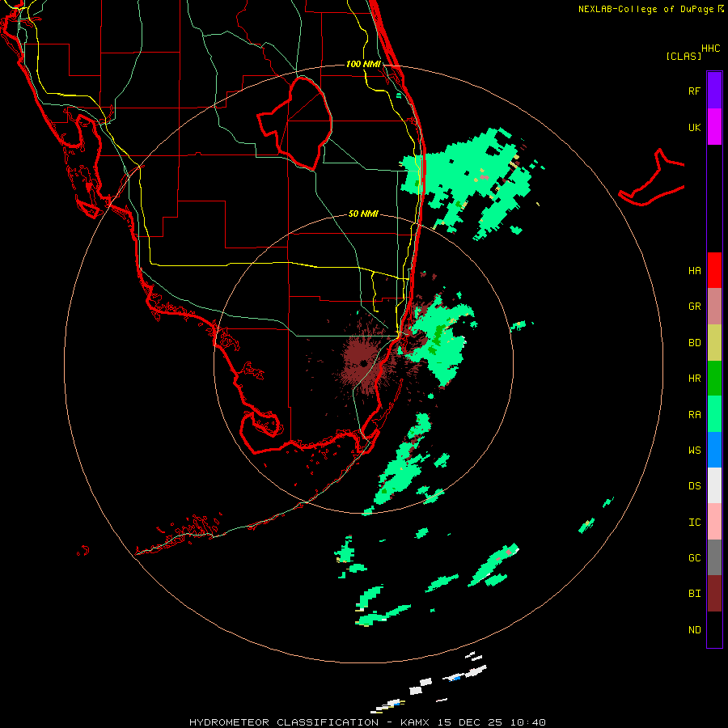Click the HR dark green legend swatch
Screen dimensions: 728x728
[x=714, y=379]
